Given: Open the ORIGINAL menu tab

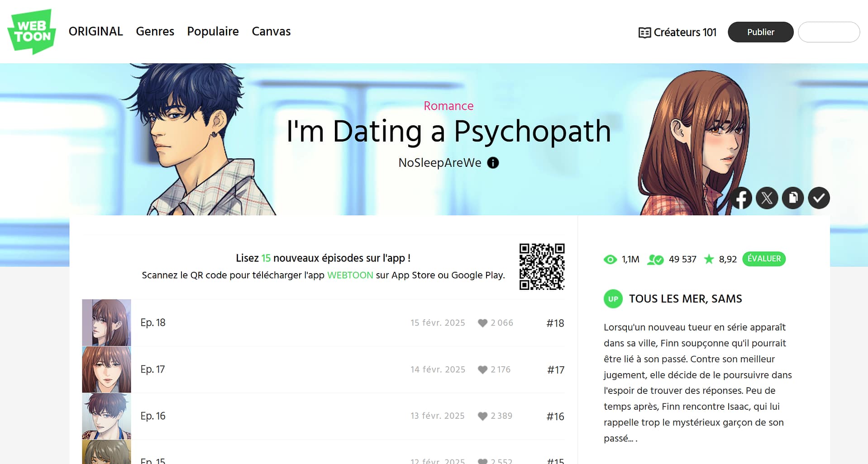Looking at the screenshot, I should tap(95, 31).
